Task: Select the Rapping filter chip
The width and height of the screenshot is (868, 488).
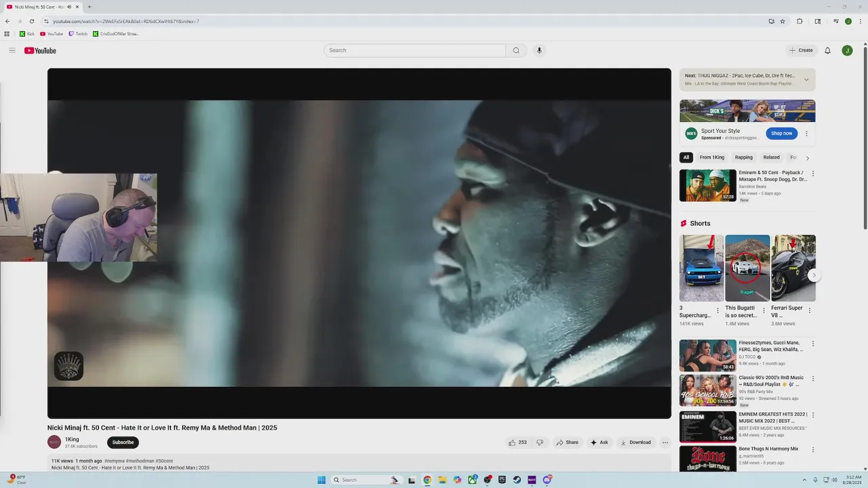Action: 744,157
